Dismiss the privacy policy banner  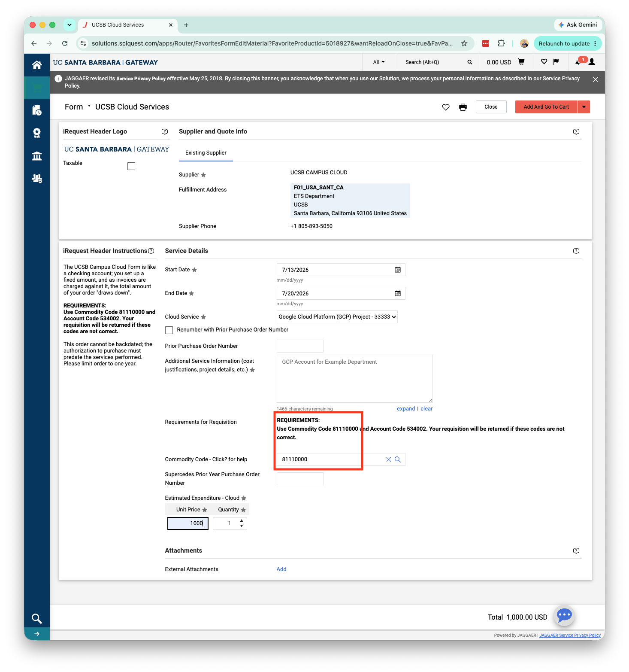[596, 79]
